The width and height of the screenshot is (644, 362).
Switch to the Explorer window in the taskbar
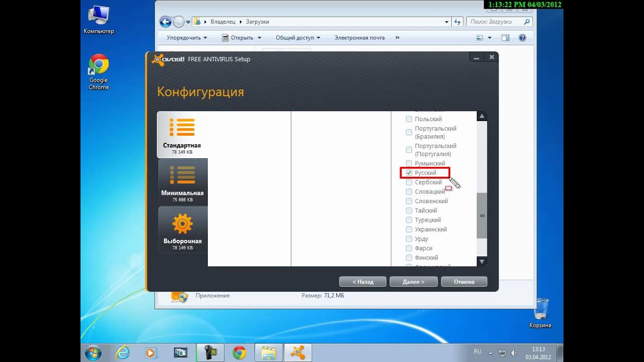coord(268,353)
